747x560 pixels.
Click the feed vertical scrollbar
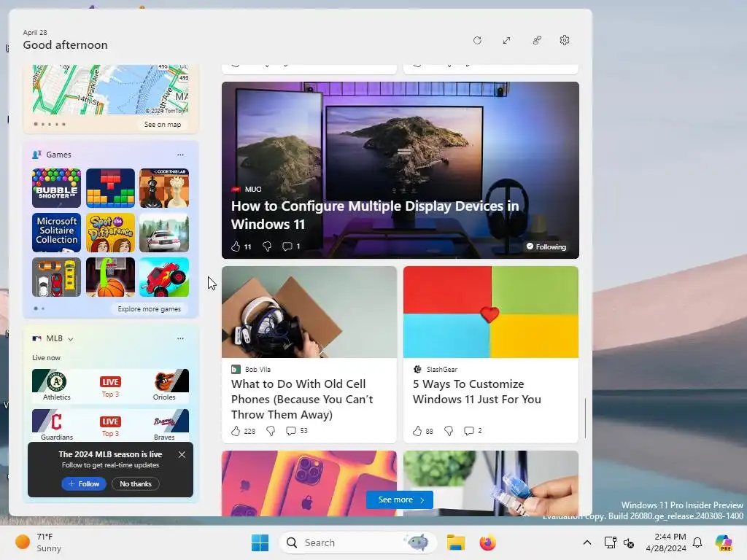[585, 418]
